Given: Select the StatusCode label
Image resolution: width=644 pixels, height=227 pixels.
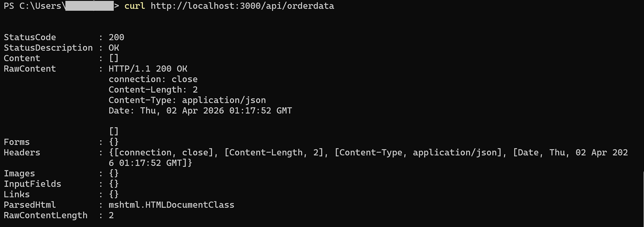Looking at the screenshot, I should pos(30,37).
